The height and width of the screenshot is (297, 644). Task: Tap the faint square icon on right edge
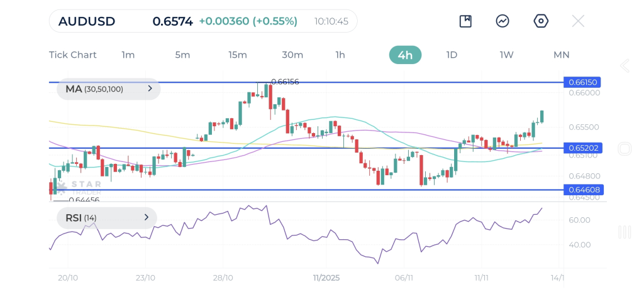pyautogui.click(x=625, y=149)
